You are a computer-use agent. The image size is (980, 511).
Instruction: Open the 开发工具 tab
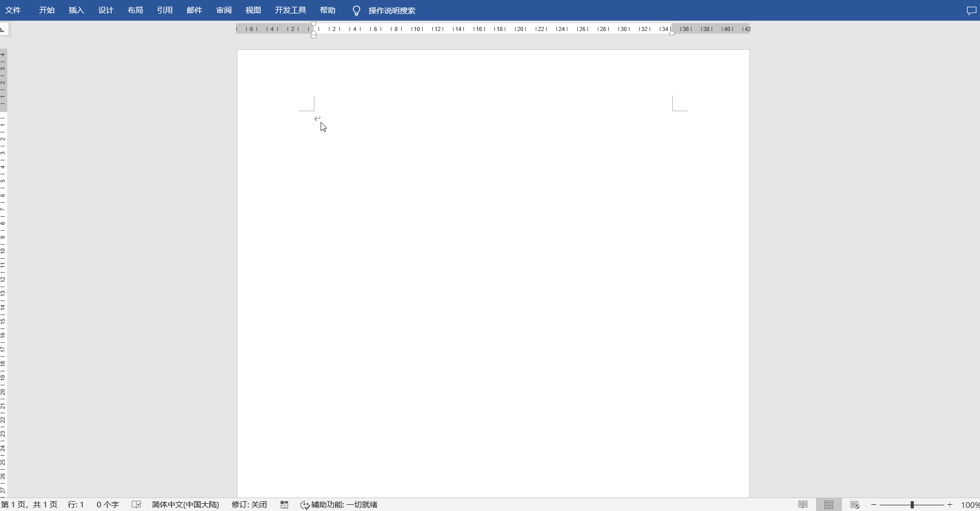290,10
